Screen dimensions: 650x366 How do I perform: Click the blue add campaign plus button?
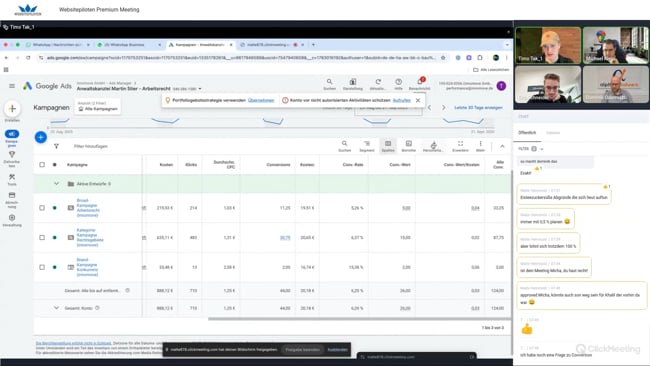click(x=41, y=137)
